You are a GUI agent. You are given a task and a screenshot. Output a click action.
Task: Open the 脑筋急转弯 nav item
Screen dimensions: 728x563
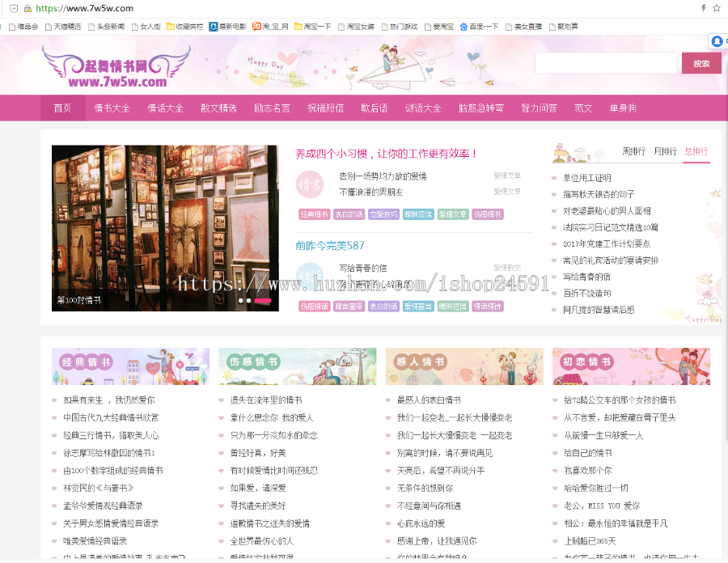tap(481, 108)
